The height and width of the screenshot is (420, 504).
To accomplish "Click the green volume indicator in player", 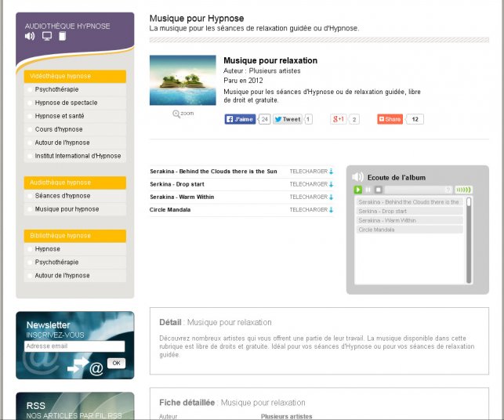I will coord(464,190).
